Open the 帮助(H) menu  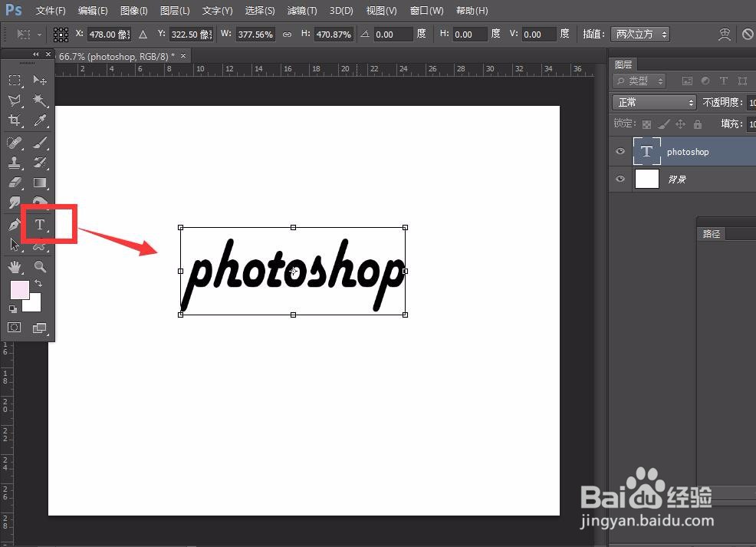coord(472,10)
